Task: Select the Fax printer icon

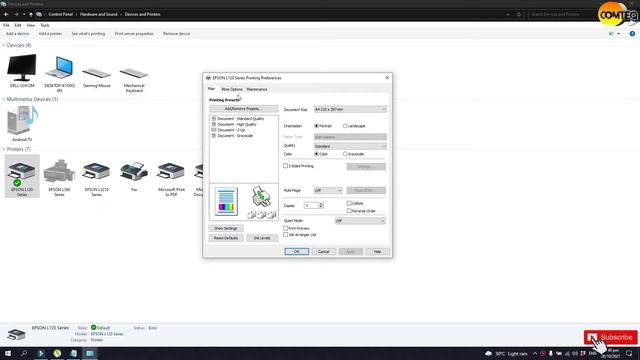Action: 134,171
